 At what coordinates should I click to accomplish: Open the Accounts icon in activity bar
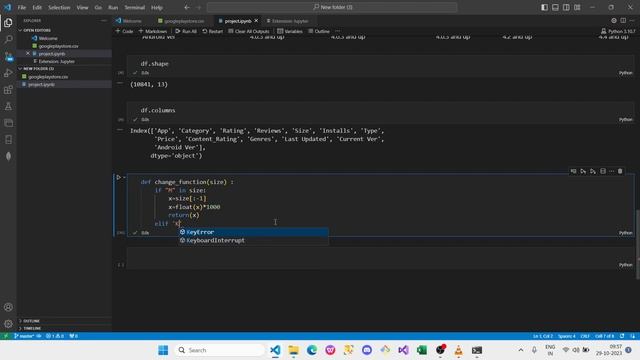(x=8, y=307)
